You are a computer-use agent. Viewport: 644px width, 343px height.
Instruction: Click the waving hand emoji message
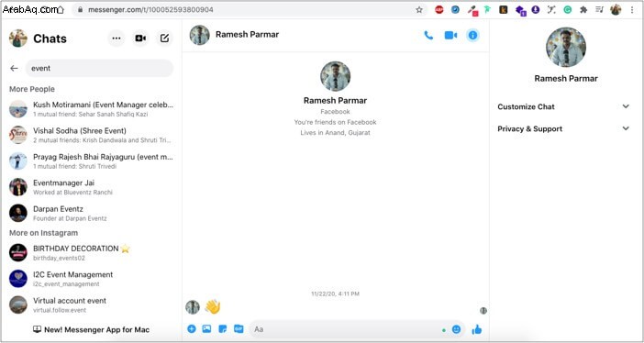(x=213, y=306)
